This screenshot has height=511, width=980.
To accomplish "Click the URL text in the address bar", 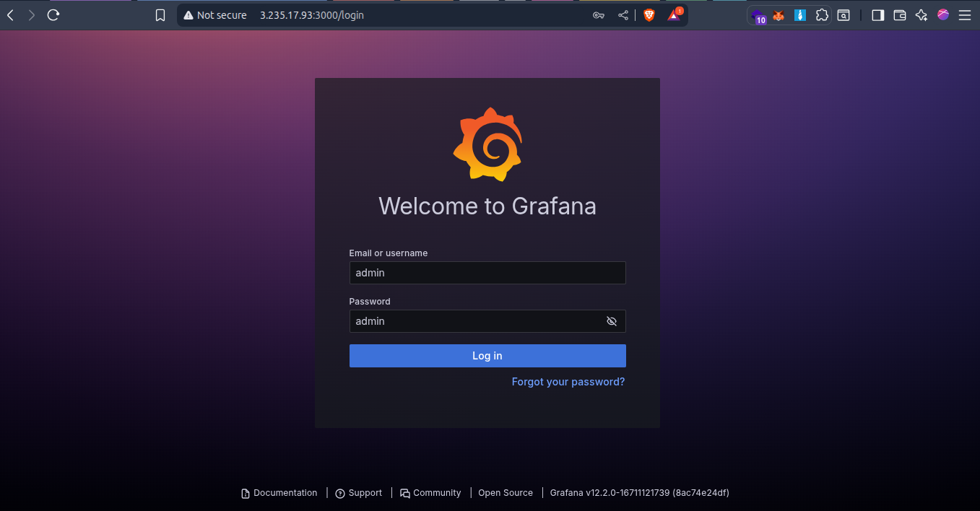I will tap(312, 15).
